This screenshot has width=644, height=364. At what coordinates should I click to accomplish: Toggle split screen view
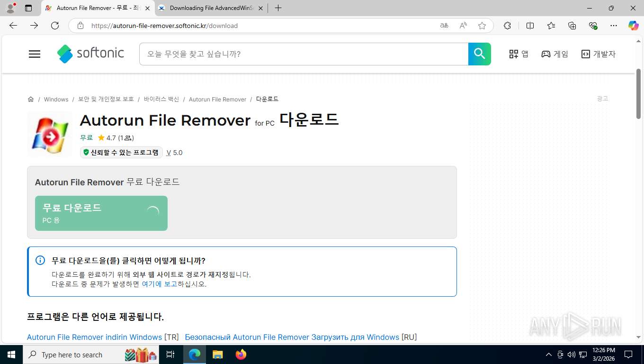[530, 26]
